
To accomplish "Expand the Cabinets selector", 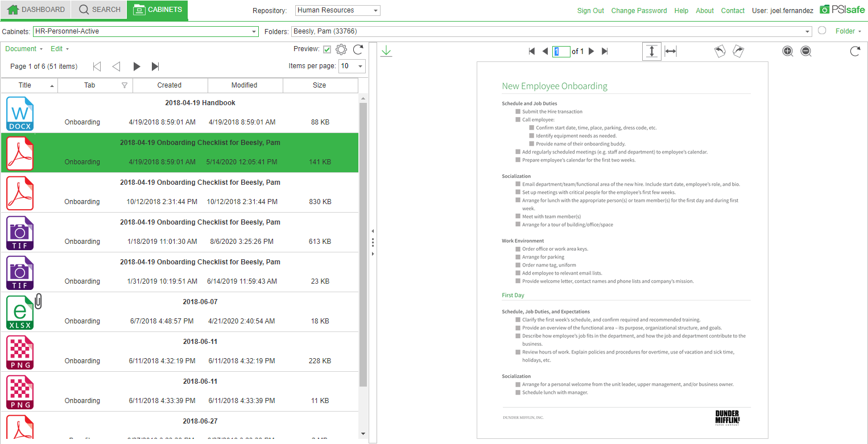I will pos(255,31).
